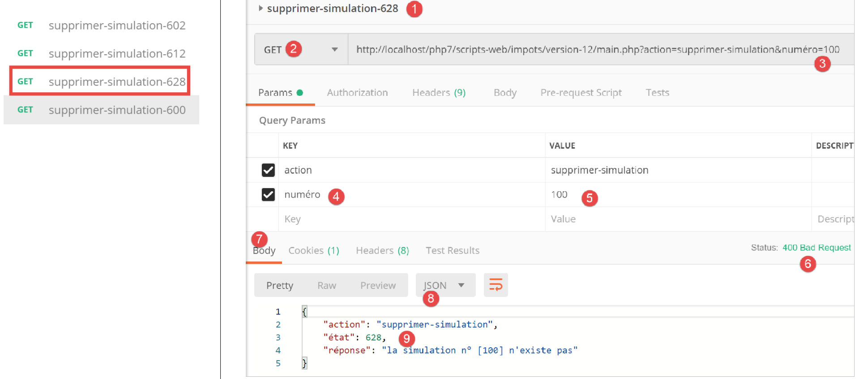Click the wrap lines icon in response toolbar

(496, 285)
